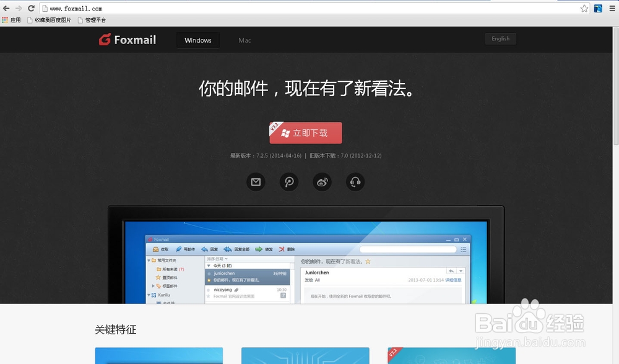Viewport: 619px width, 364px height.
Task: Click the round Sina Weibo icon
Action: coord(322,182)
